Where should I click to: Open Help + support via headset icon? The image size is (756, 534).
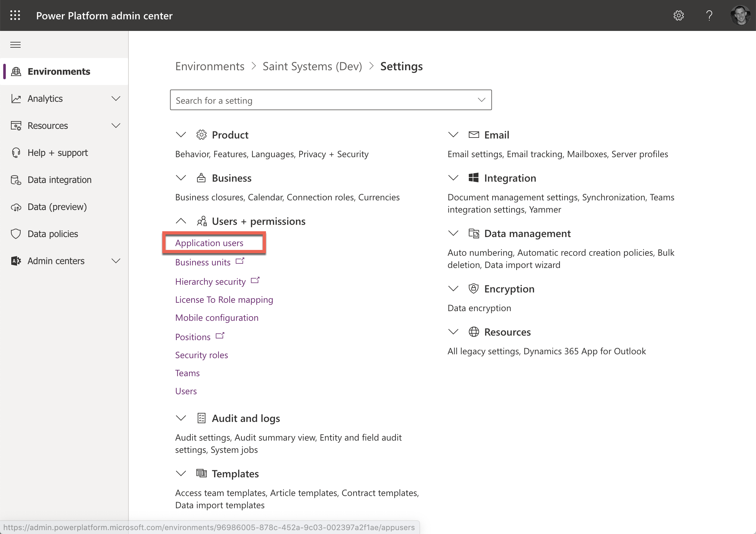(x=16, y=153)
